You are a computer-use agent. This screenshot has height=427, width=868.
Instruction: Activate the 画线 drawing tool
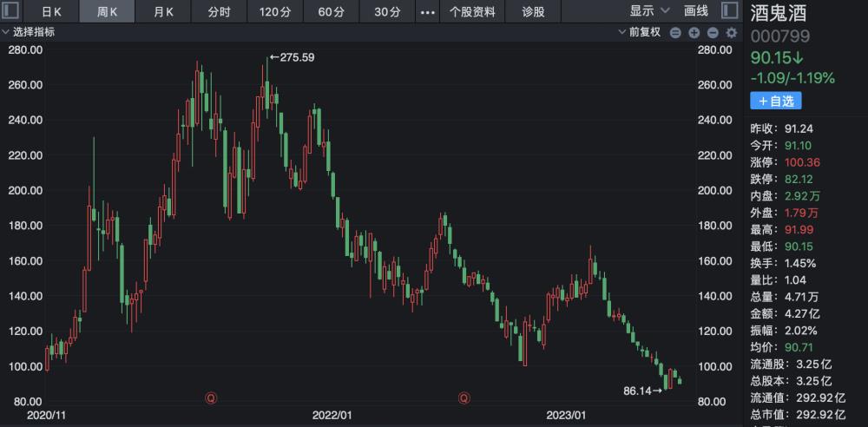[x=696, y=11]
